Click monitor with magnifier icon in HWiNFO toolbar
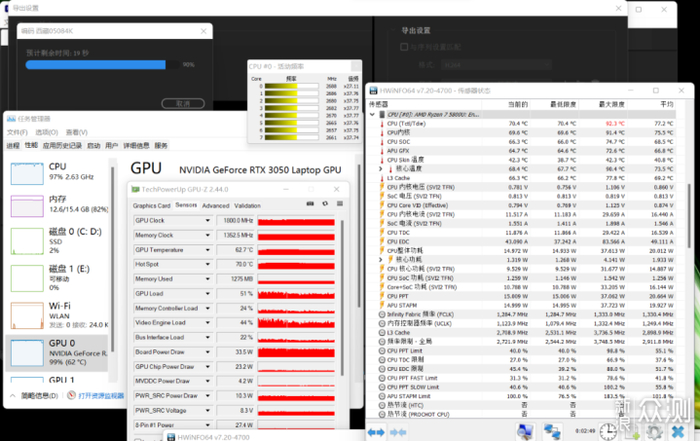The height and width of the screenshot is (441, 700). click(525, 432)
